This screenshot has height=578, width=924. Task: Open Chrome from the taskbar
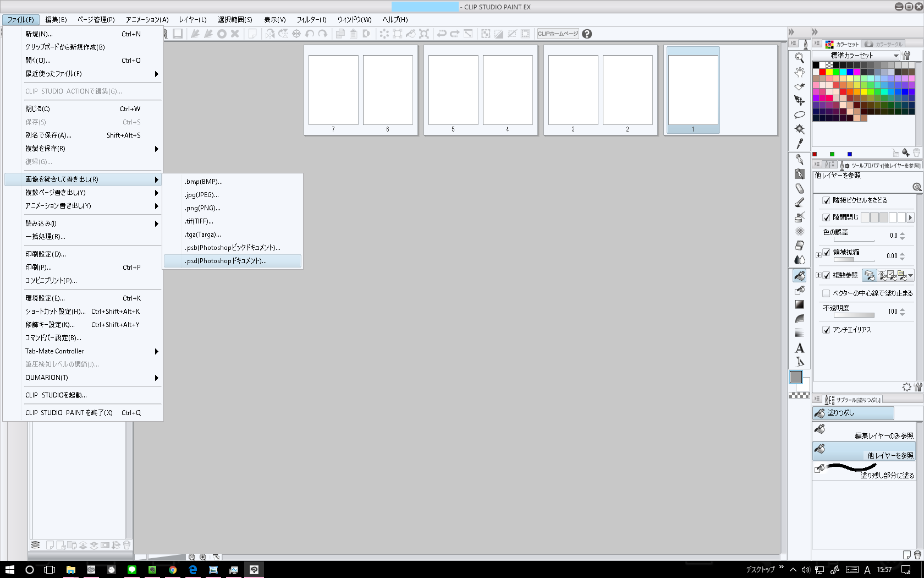point(173,570)
